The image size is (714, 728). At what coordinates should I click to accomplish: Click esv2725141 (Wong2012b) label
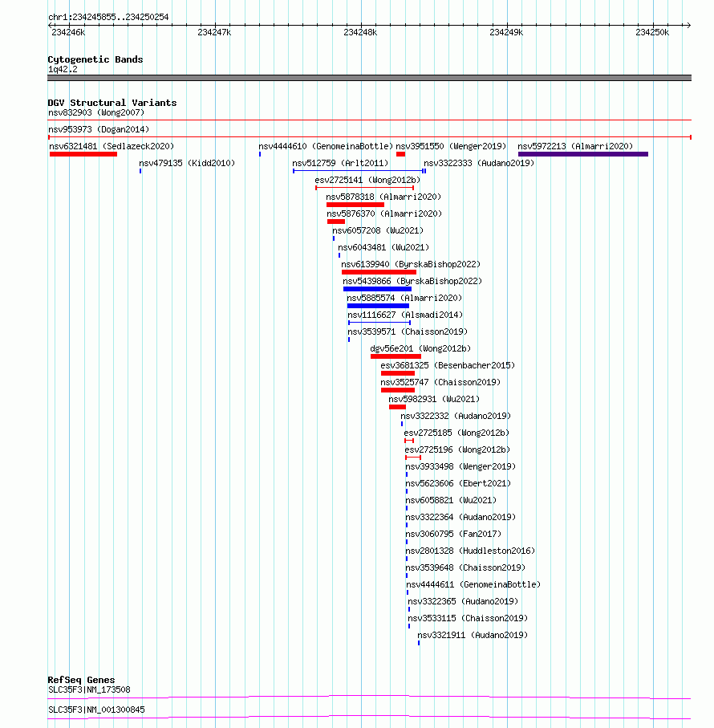click(x=367, y=180)
